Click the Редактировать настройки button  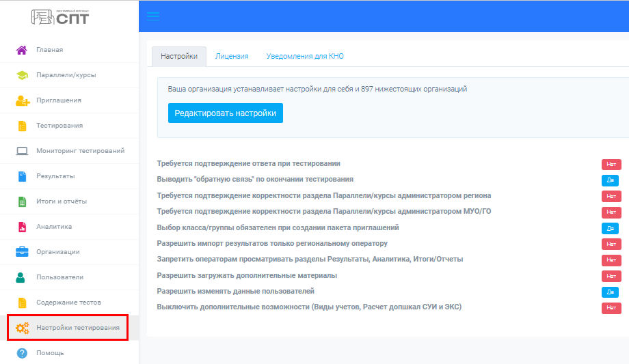(226, 113)
